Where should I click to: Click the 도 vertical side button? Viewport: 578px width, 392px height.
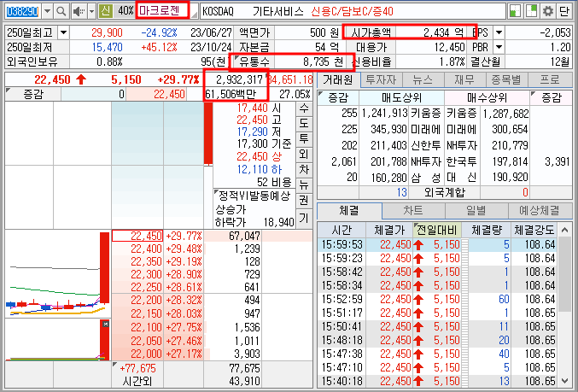tap(304, 124)
